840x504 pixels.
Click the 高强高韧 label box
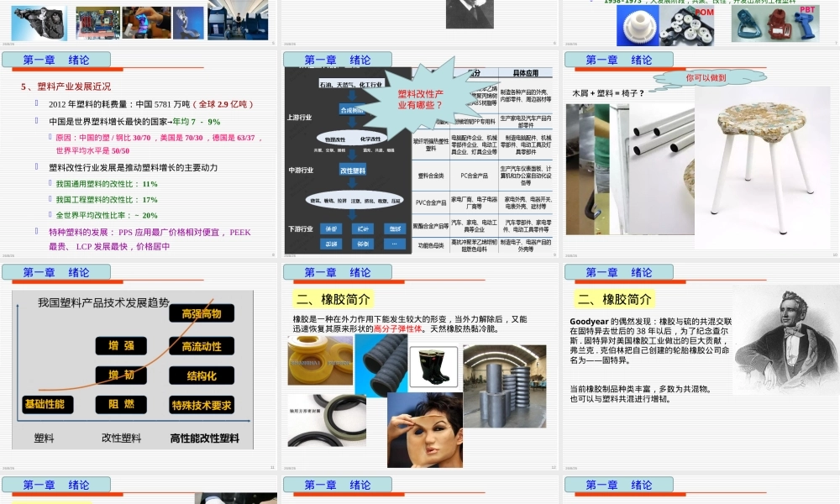coord(202,313)
